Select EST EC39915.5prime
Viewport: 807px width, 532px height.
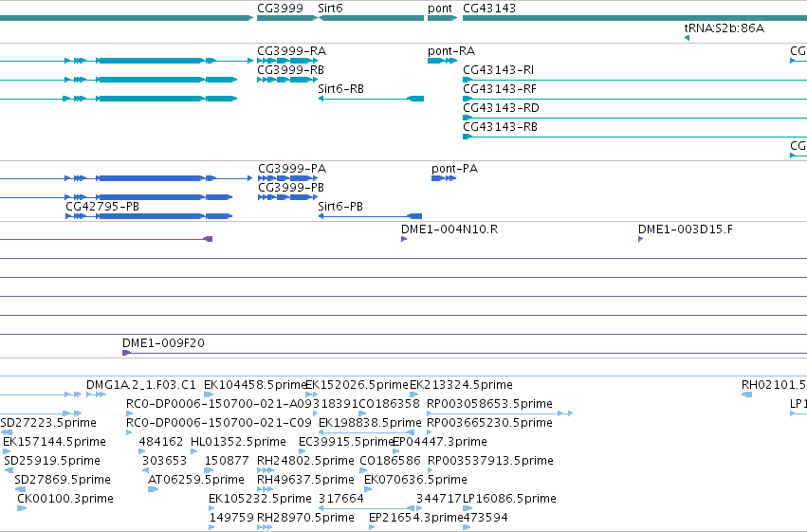pos(346,442)
